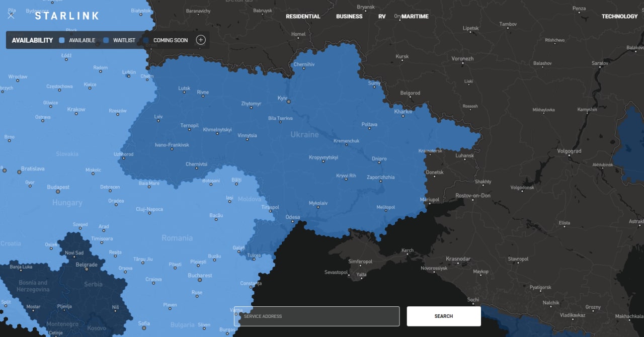The width and height of the screenshot is (644, 337).
Task: Select RV in the top navigation
Action: [x=382, y=17]
